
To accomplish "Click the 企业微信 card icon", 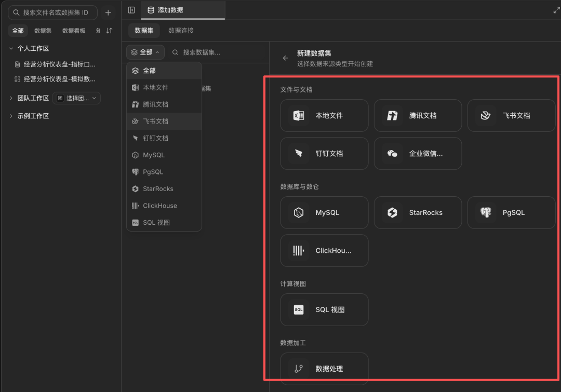I will [x=392, y=154].
